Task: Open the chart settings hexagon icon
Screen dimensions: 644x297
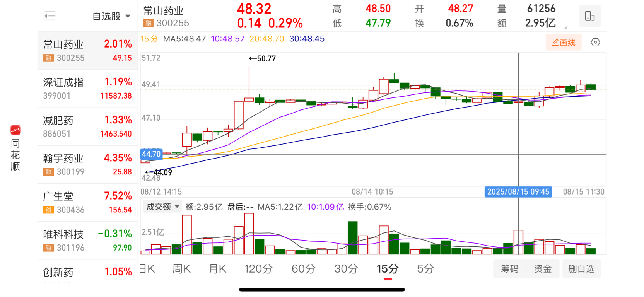Action: tap(595, 42)
